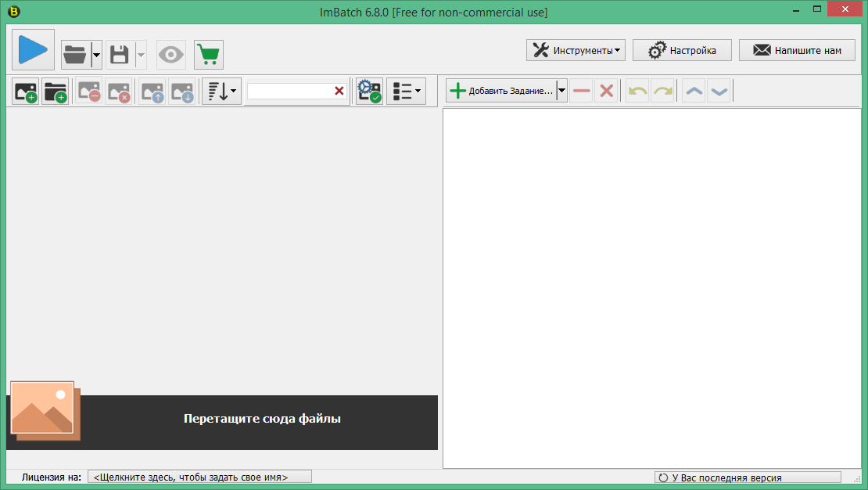Click the open folder icon
Screen dimensions: 868x490
(x=76, y=54)
